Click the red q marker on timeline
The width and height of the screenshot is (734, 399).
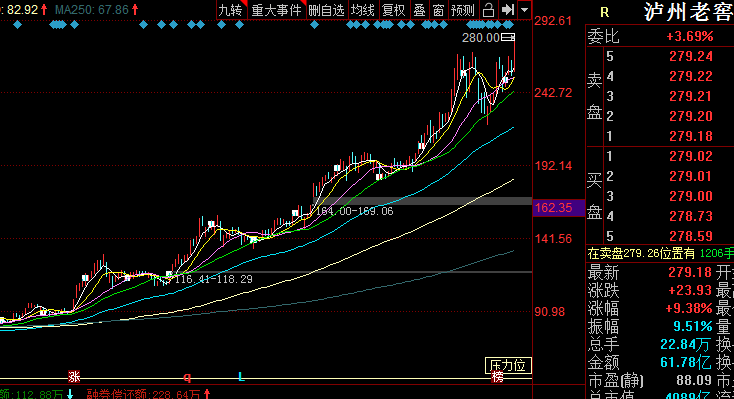click(187, 377)
